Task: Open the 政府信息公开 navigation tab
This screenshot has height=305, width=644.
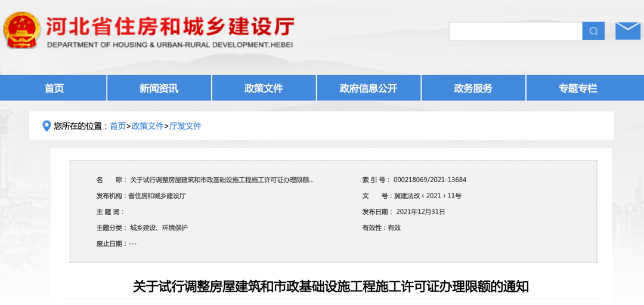Action: [369, 88]
